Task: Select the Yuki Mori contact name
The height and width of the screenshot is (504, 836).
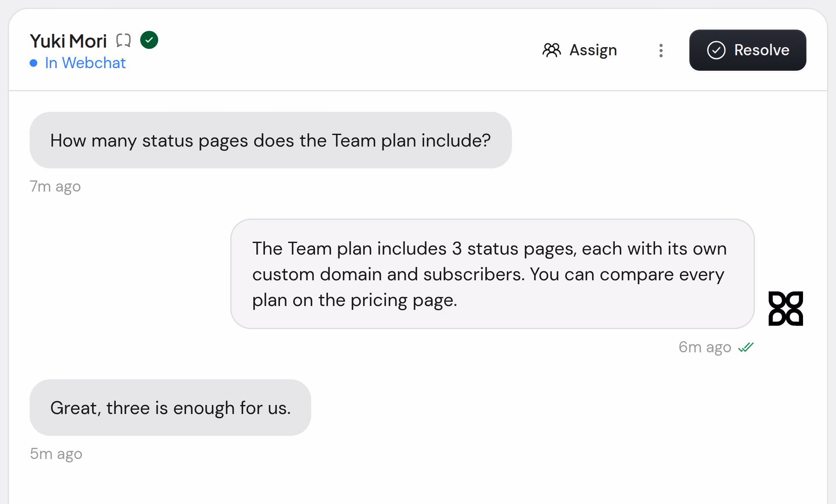Action: 68,41
